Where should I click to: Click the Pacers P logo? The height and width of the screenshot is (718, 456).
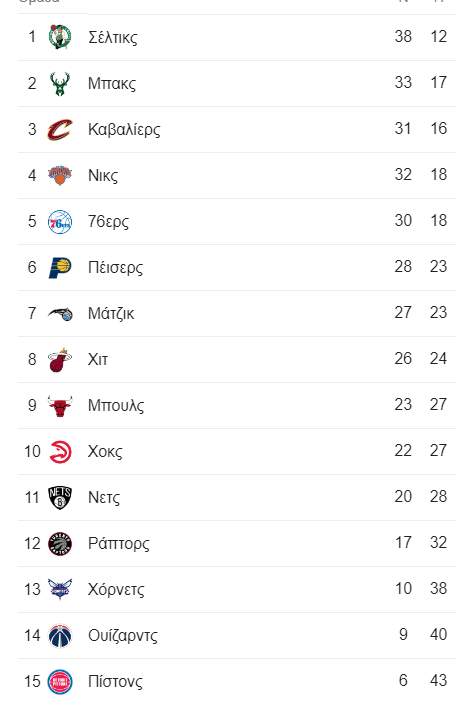point(60,268)
